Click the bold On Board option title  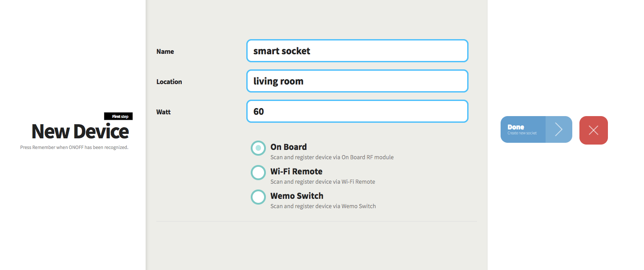click(289, 147)
